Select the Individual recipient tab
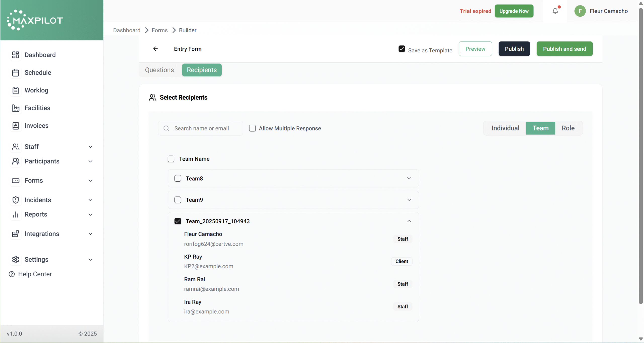The width and height of the screenshot is (644, 343). click(505, 128)
